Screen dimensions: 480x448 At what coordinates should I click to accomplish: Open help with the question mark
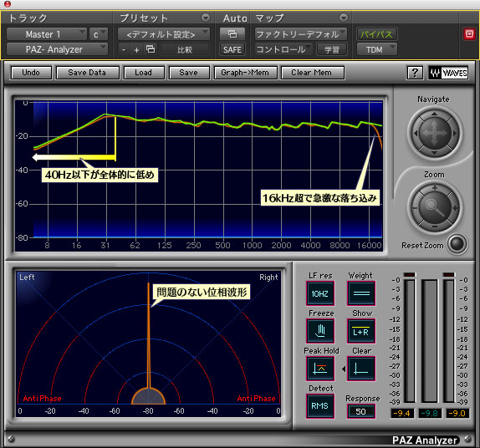click(x=415, y=73)
